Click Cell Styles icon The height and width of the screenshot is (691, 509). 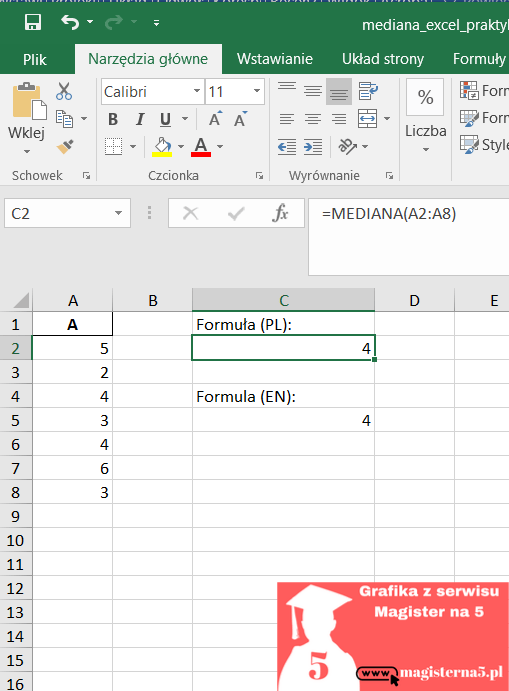click(x=469, y=145)
